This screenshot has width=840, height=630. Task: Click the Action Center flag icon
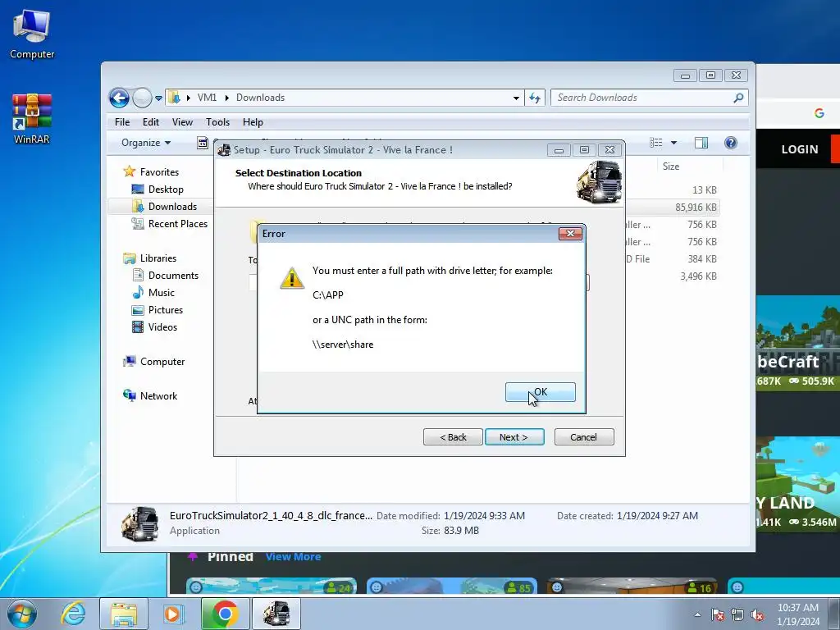718,615
